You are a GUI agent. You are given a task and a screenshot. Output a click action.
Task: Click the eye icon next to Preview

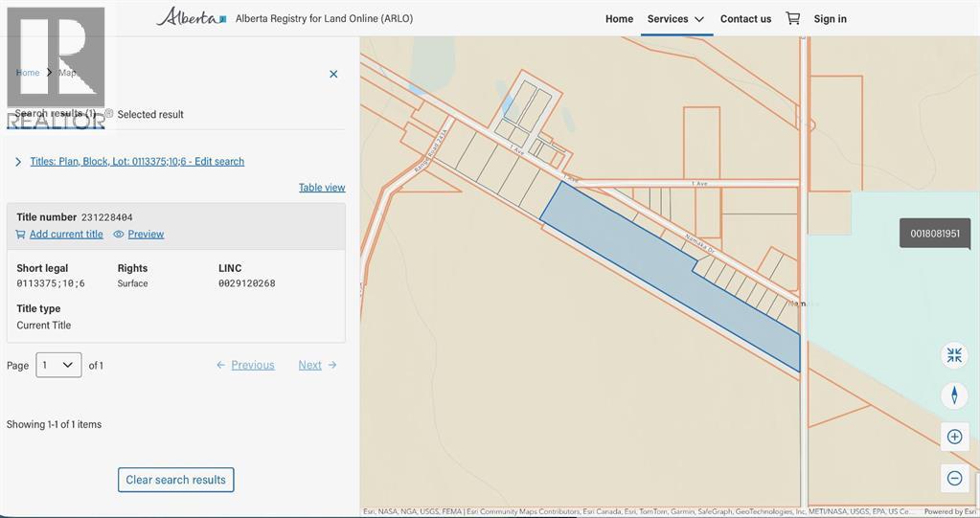click(119, 235)
